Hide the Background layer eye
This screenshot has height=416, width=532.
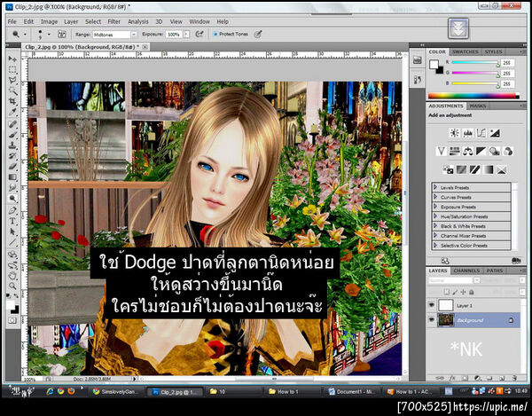pos(432,320)
